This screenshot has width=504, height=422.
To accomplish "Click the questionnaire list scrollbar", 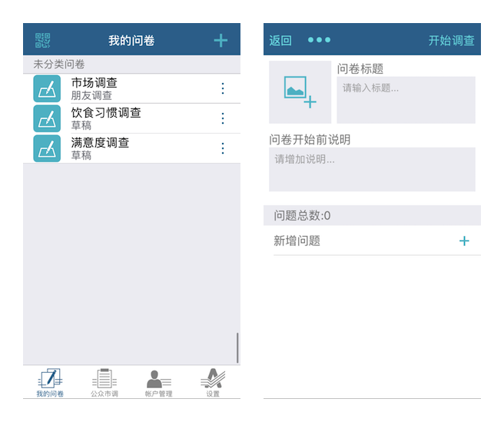I will (237, 347).
